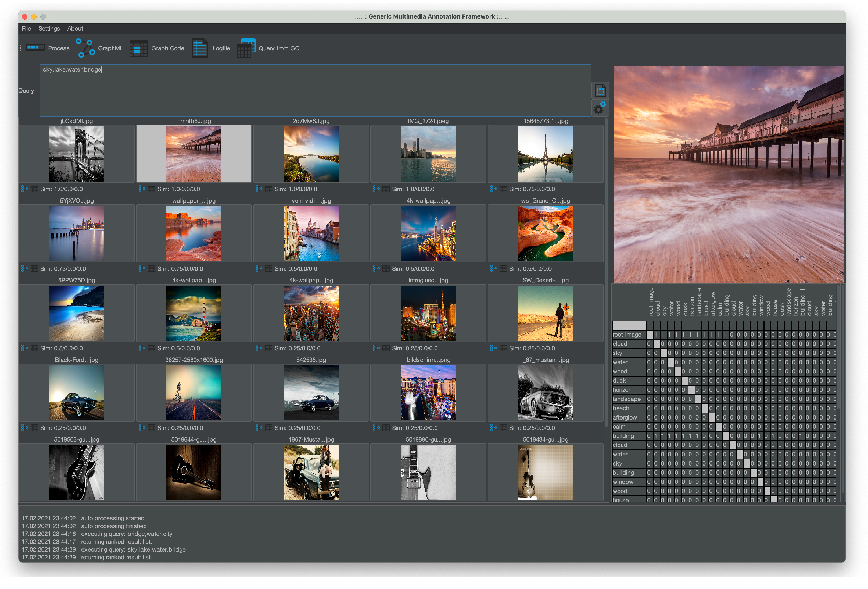This screenshot has width=868, height=589.
Task: Click the gears icon beside query box
Action: click(x=600, y=108)
